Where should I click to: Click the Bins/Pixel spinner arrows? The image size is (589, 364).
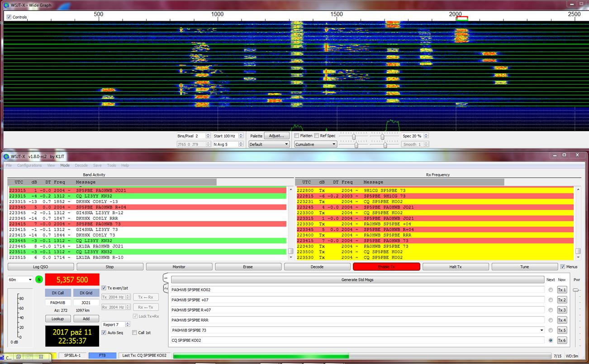209,136
